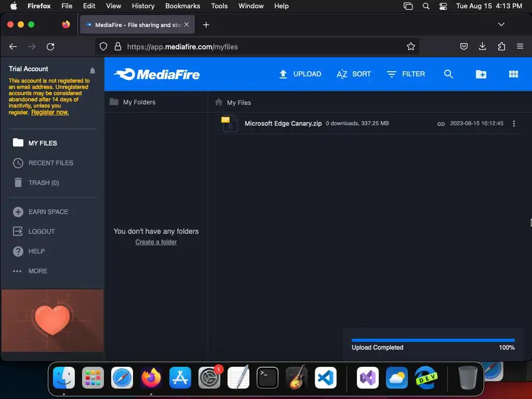This screenshot has width=532, height=399.
Task: Open the Filter options
Action: pyautogui.click(x=406, y=74)
